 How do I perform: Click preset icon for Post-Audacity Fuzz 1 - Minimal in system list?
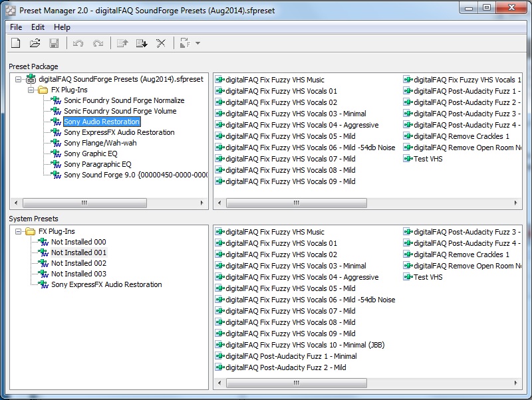coord(220,356)
